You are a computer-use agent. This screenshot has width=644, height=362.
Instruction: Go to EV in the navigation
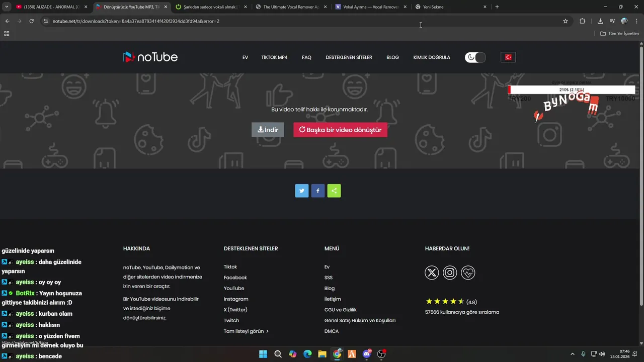point(245,57)
